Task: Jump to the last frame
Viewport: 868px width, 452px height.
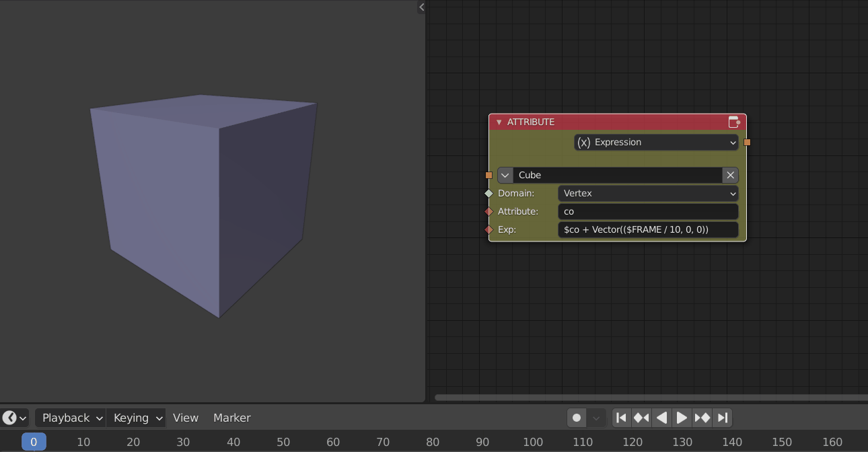Action: point(722,418)
